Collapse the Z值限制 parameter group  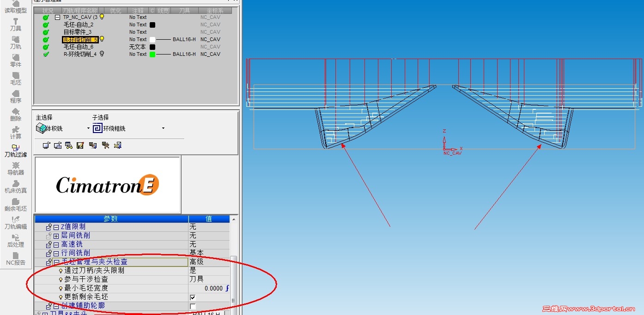tap(56, 227)
